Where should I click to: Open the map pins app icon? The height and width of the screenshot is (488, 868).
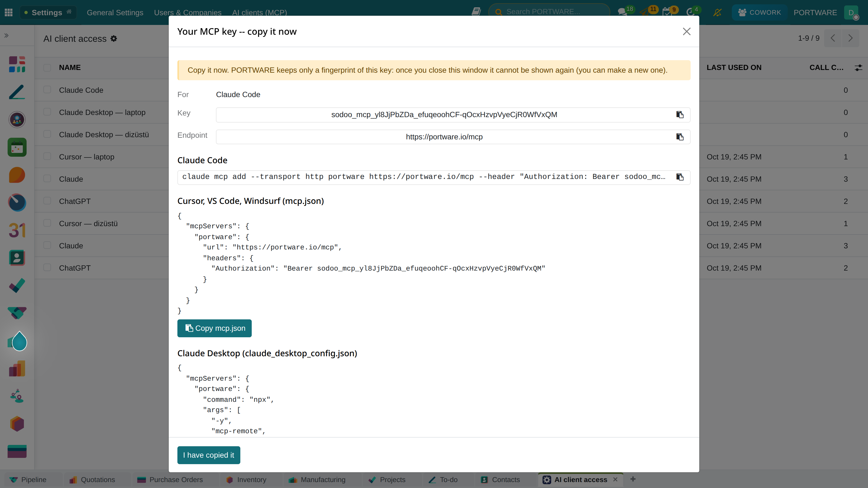tap(17, 396)
